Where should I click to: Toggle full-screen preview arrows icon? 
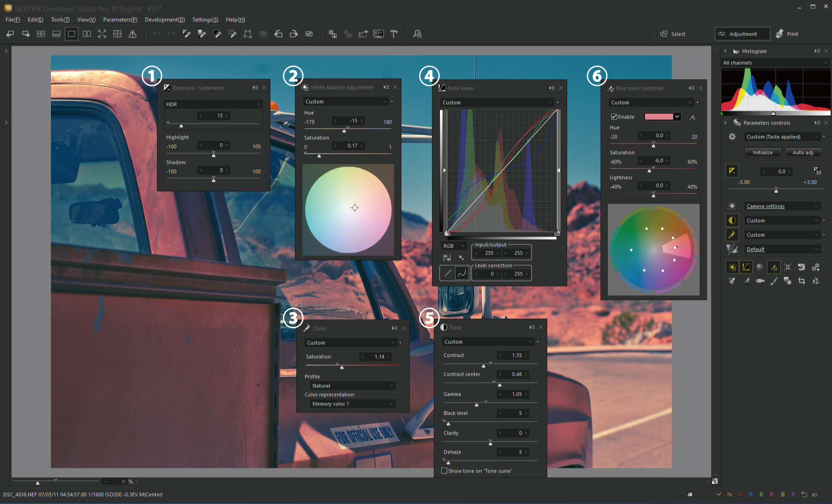tap(102, 34)
